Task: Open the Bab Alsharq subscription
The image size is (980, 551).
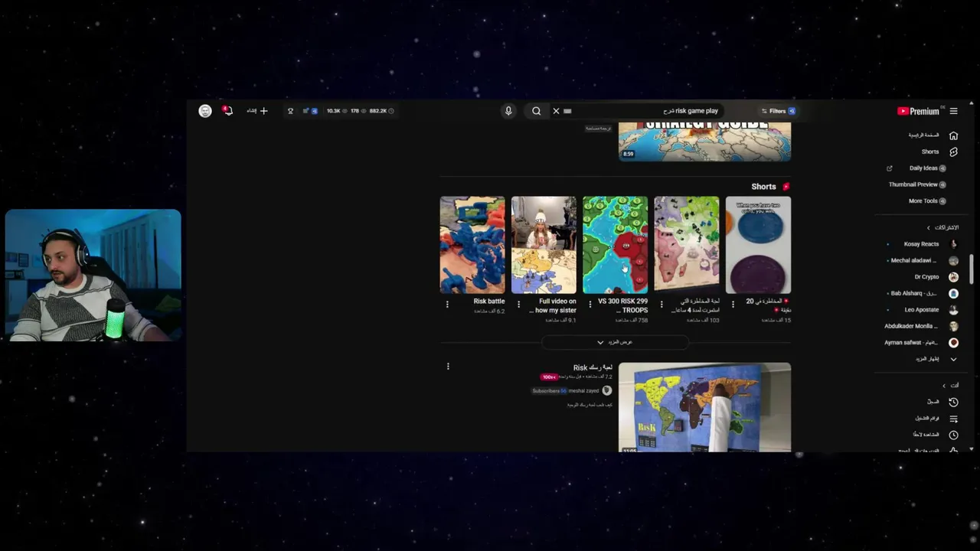Action: click(x=914, y=293)
